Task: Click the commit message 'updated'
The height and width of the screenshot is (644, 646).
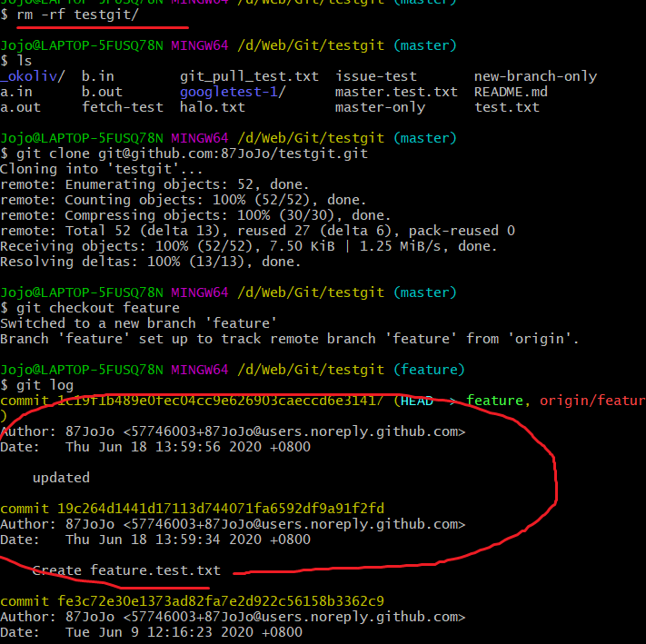Action: pos(61,478)
